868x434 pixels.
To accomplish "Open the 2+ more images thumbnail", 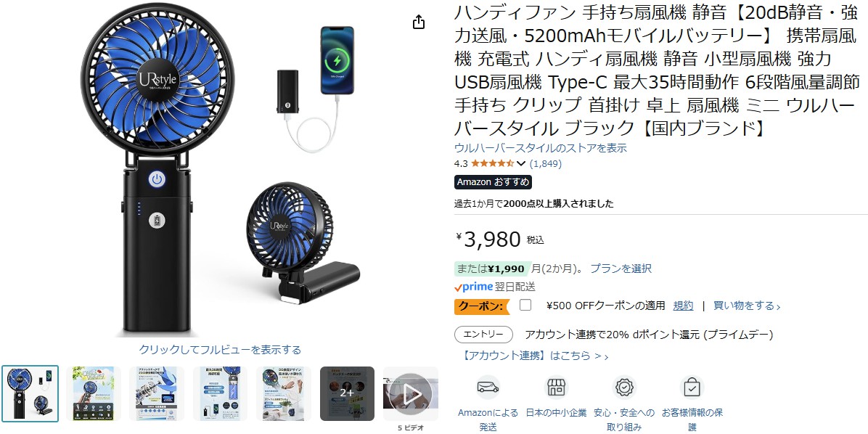I will (x=347, y=393).
